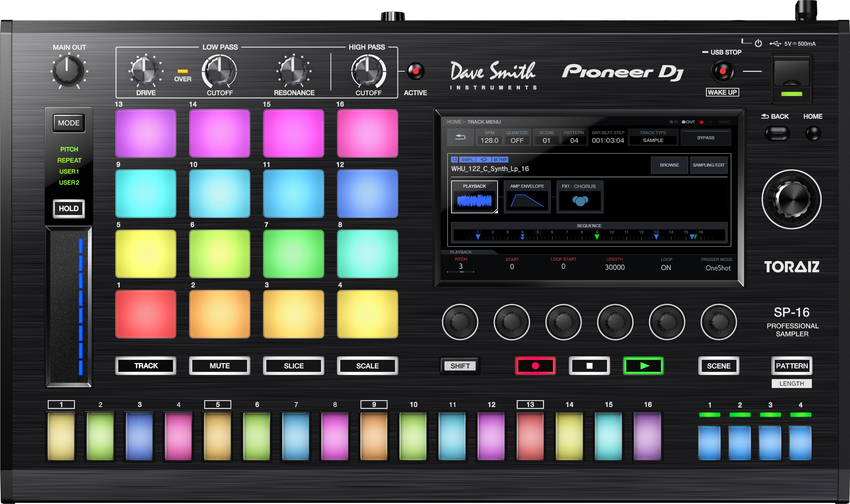Tap the back arrow icon on screen
The image size is (850, 504).
460,137
